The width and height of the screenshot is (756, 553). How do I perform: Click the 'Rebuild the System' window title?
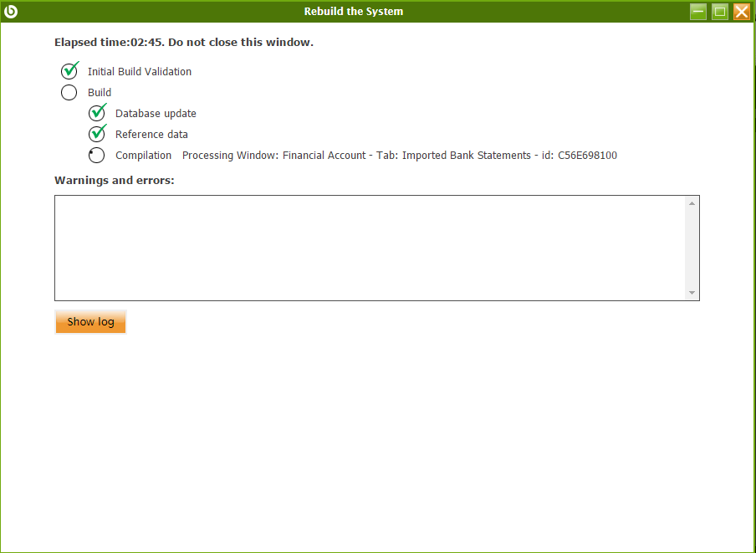coord(354,12)
